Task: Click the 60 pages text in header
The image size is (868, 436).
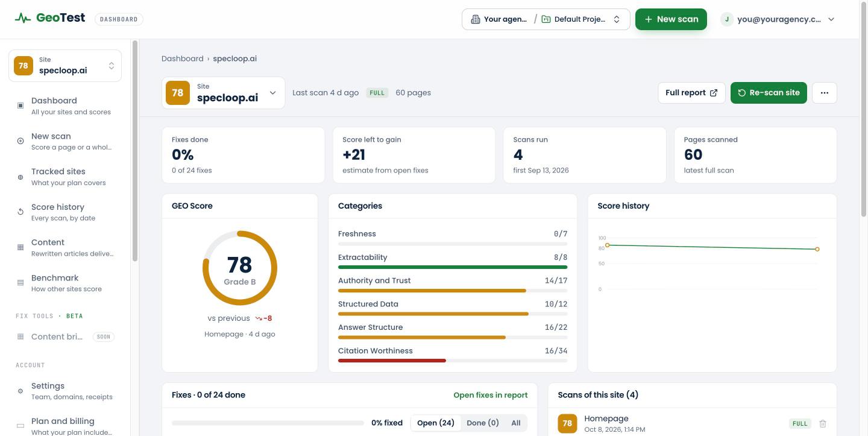Action: (x=414, y=93)
